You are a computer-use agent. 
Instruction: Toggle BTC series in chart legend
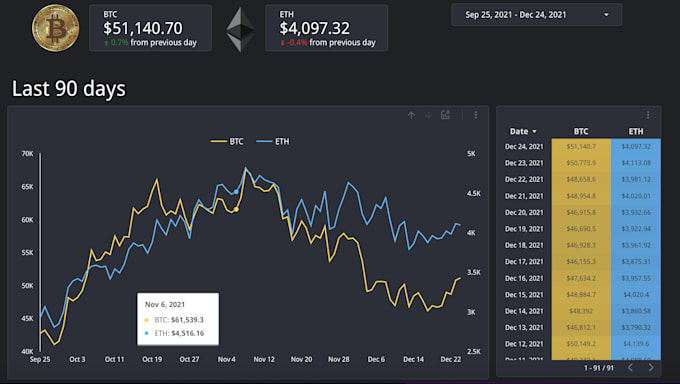coord(227,141)
